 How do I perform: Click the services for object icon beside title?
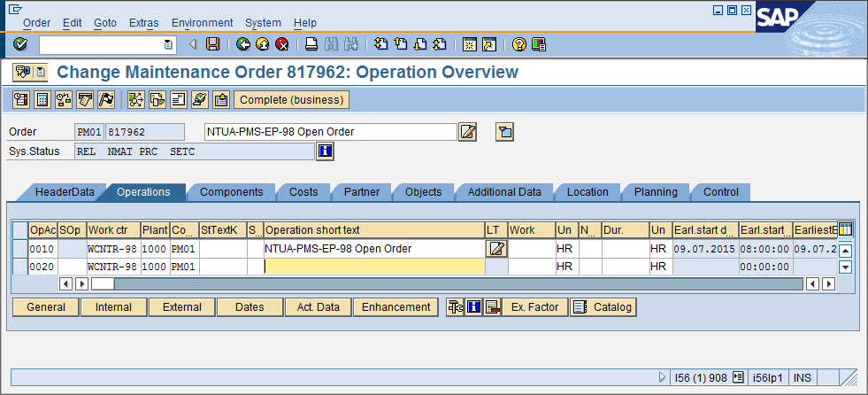tap(23, 72)
